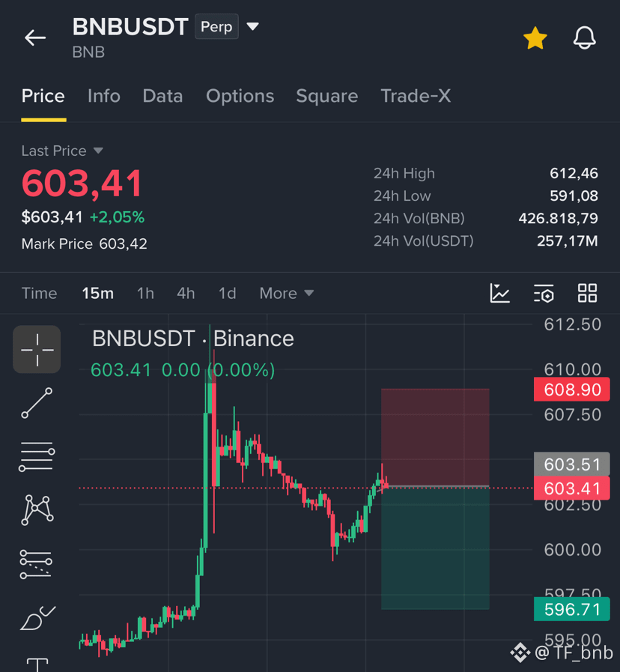This screenshot has height=672, width=620.
Task: Select the 1d interval
Action: point(227,294)
